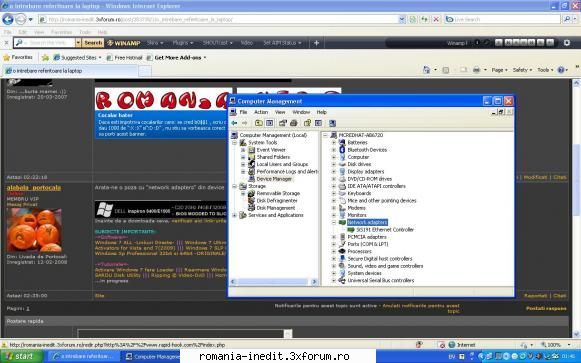Click Scan for hardware changes toolbar icon

point(332,123)
